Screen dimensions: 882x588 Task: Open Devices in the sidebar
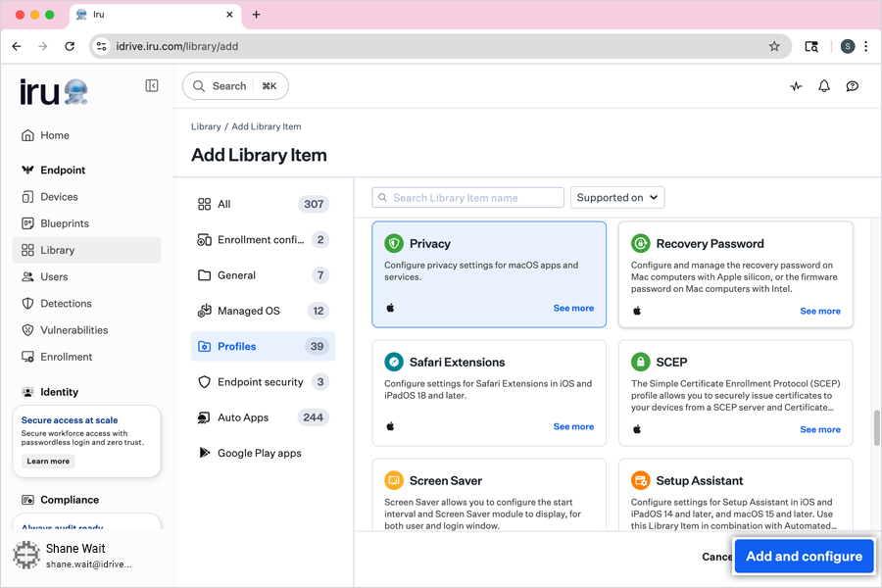click(x=59, y=197)
